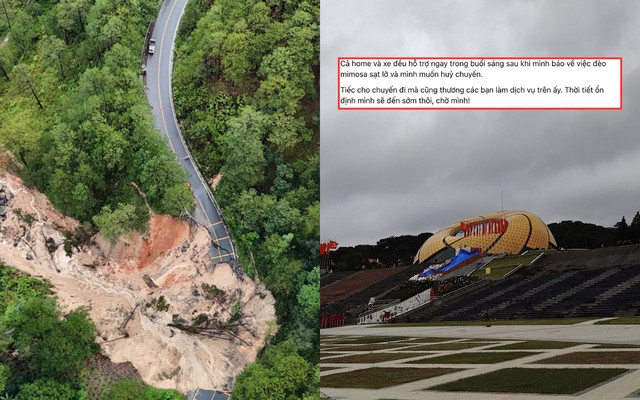Image resolution: width=640 pixels, height=400 pixels.
Task: Click the truck on the winding road
Action: pos(152,46)
